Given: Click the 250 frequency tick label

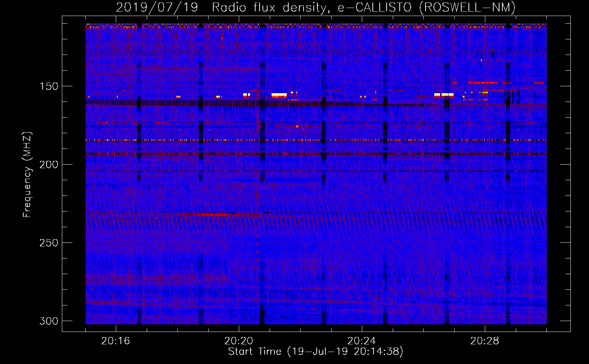Looking at the screenshot, I should click(49, 243).
